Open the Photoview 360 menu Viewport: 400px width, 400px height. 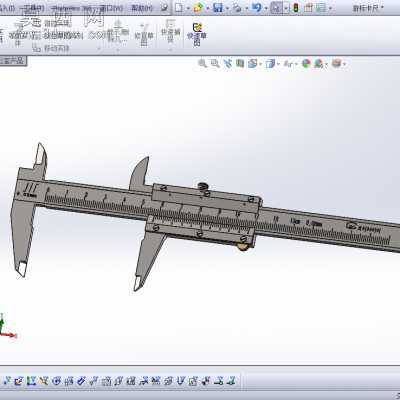click(72, 8)
